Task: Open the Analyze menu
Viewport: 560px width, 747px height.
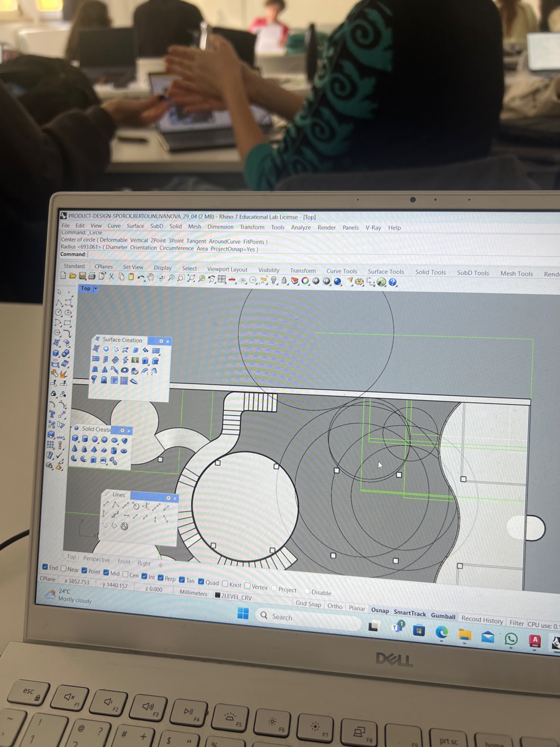Action: pos(301,228)
